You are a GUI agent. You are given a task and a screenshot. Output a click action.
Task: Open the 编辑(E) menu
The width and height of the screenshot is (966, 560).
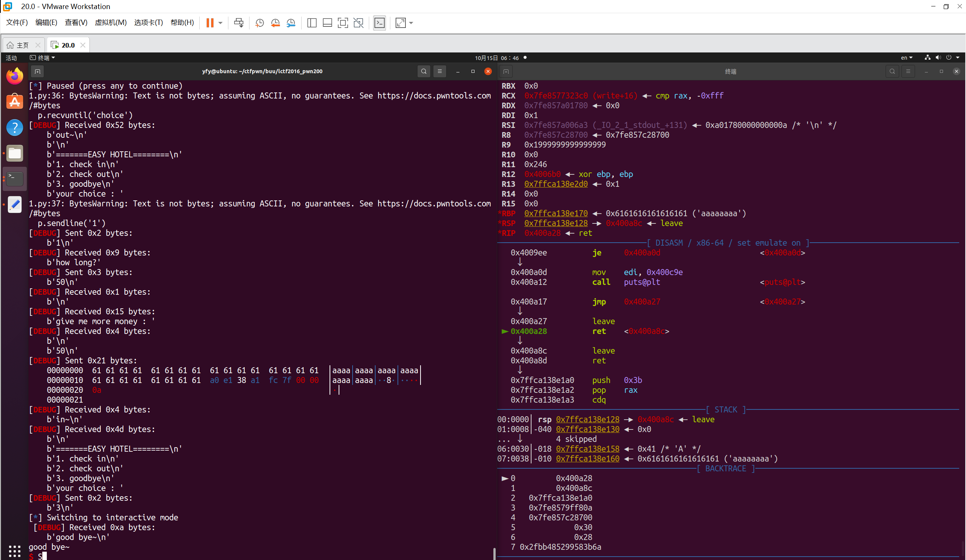click(x=46, y=23)
